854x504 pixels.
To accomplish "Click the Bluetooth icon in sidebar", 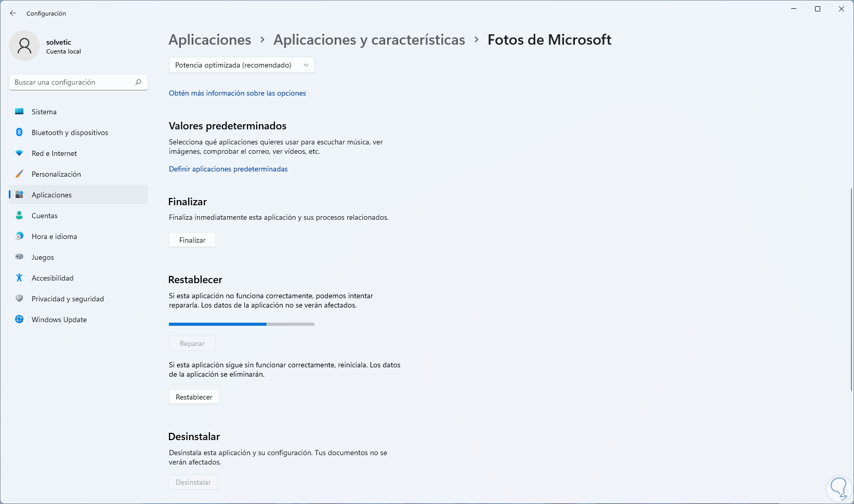I will coord(19,132).
